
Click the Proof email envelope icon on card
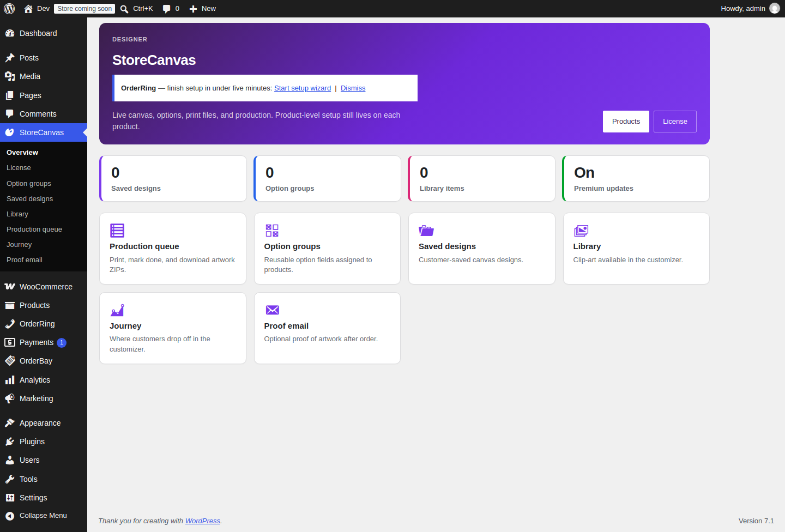pyautogui.click(x=272, y=310)
